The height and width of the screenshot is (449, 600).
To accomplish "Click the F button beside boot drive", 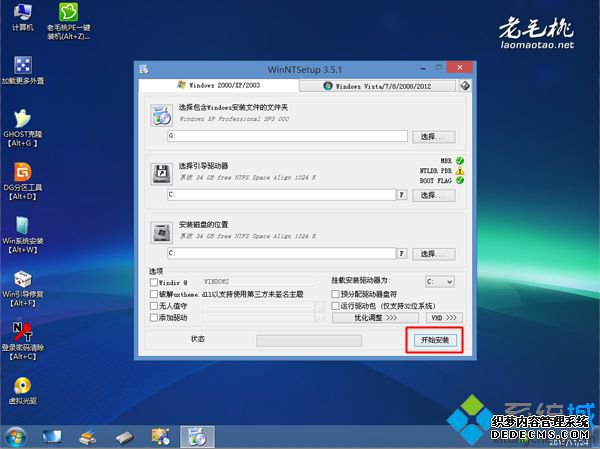I will click(401, 195).
